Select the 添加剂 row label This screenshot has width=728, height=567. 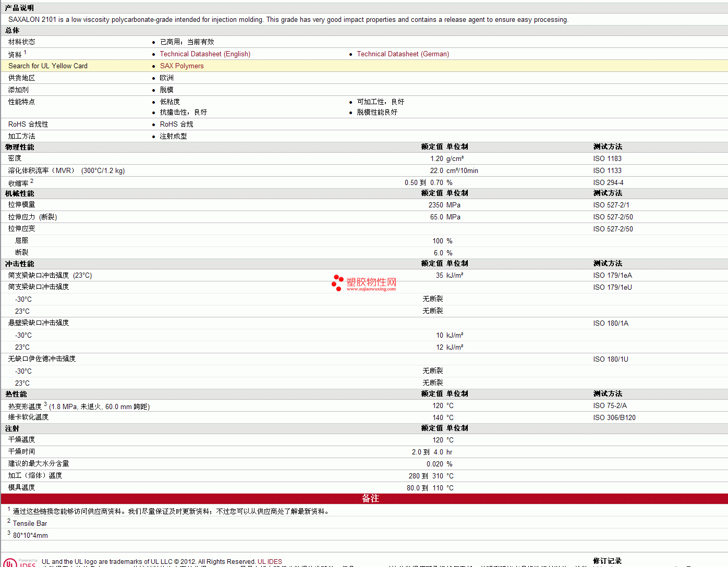coord(18,90)
